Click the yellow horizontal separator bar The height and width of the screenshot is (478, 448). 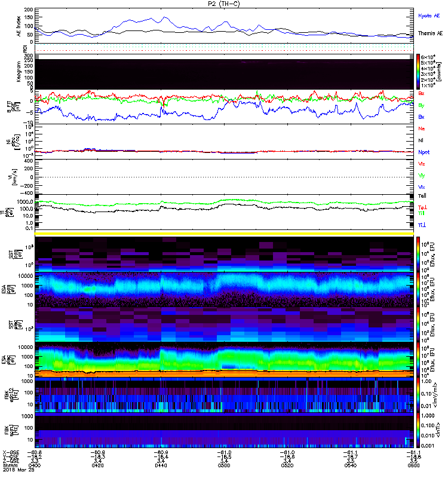coord(224,234)
